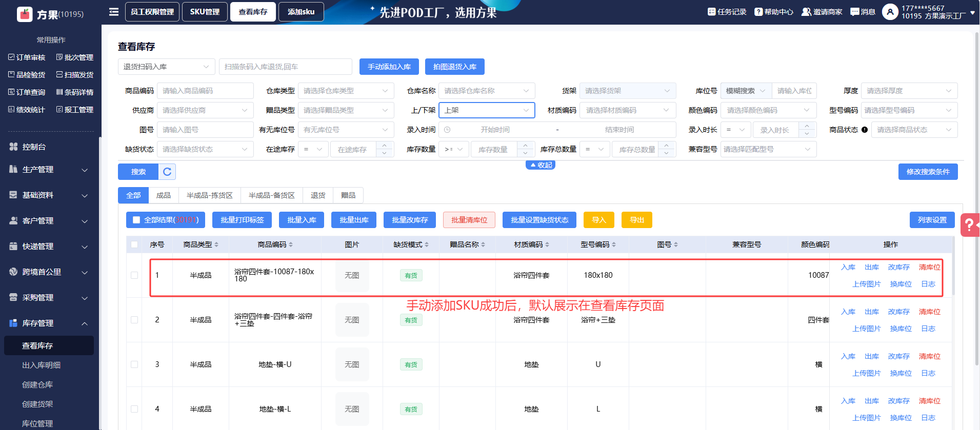Select row 4 checkbox for 地垫-横-L
Image resolution: width=980 pixels, height=430 pixels.
coord(134,409)
